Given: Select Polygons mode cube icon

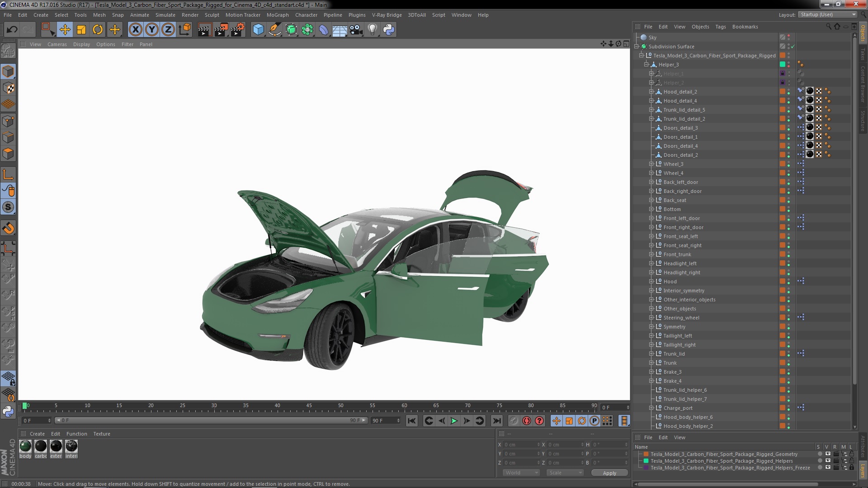Looking at the screenshot, I should [8, 154].
